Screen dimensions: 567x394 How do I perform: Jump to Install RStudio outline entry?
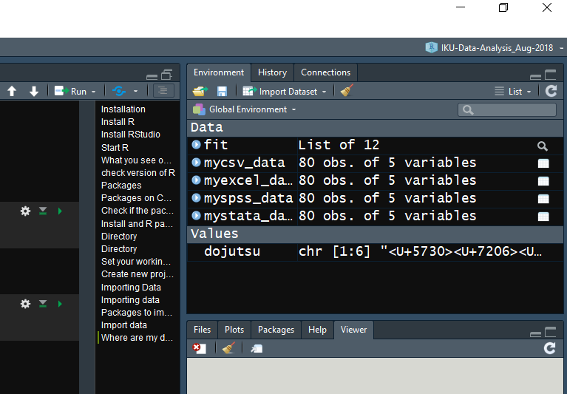click(x=131, y=134)
